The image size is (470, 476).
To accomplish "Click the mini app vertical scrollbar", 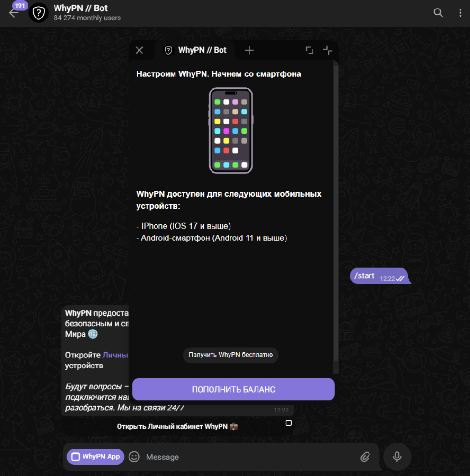I will [336, 212].
